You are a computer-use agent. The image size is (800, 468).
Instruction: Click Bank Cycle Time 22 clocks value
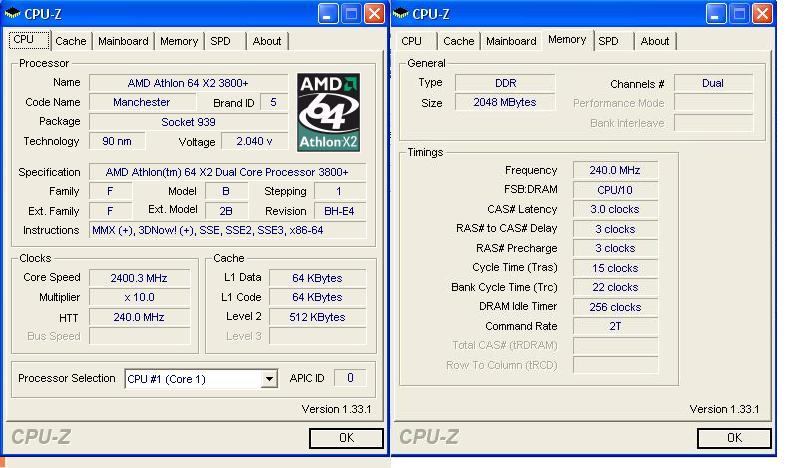click(x=615, y=287)
